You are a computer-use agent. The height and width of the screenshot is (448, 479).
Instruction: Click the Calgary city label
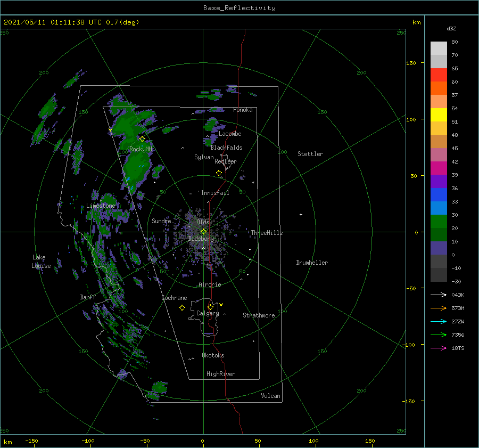coord(208,313)
